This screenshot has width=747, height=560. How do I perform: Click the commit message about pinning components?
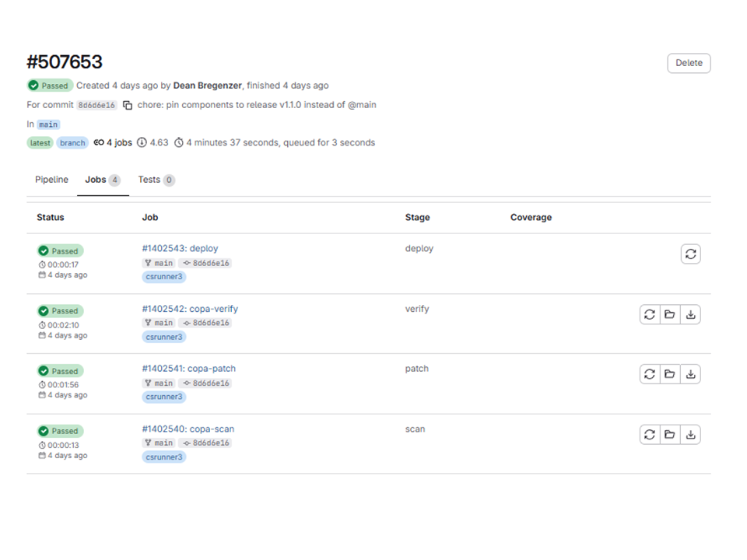coord(257,105)
